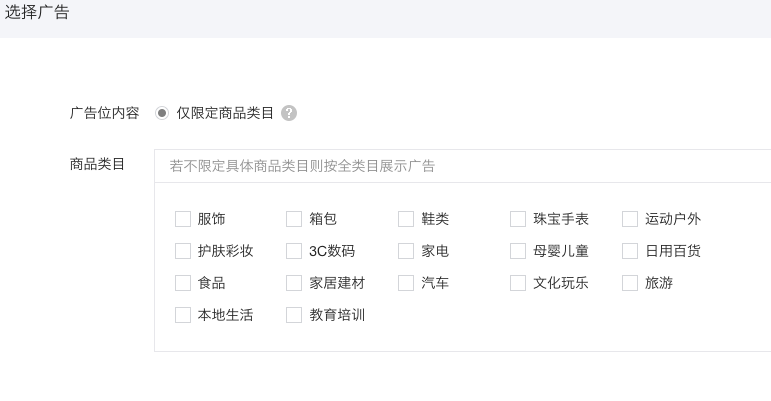771x401 pixels.
Task: Tick the 母婴儿童 checkbox
Action: [x=518, y=251]
